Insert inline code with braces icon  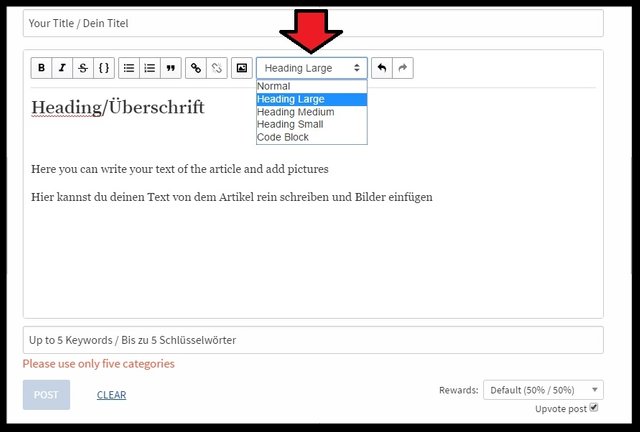click(104, 68)
